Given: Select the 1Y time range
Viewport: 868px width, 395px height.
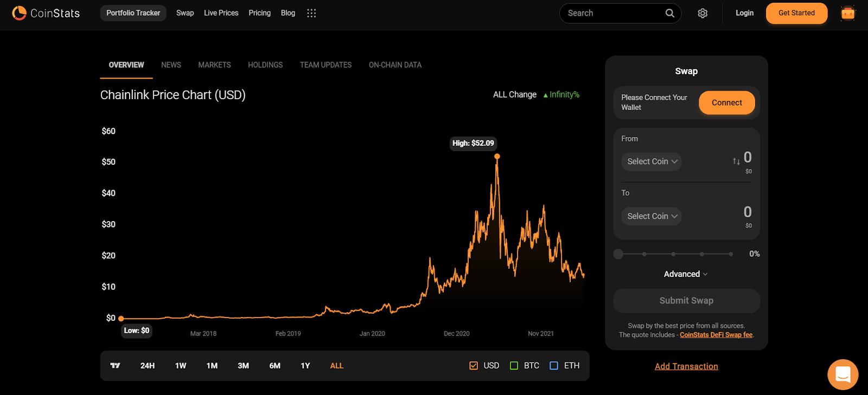Looking at the screenshot, I should pos(305,366).
